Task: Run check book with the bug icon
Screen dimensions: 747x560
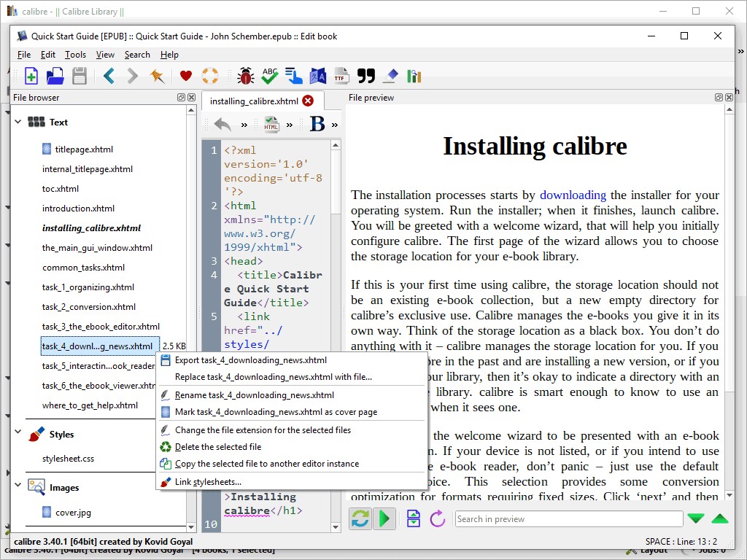Action: (x=245, y=76)
